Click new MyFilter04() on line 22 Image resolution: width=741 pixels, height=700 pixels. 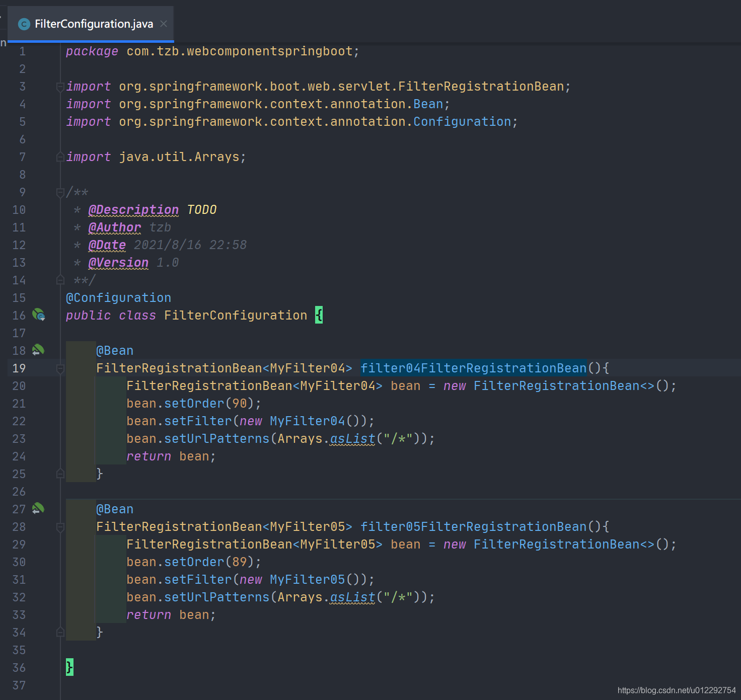coord(300,421)
